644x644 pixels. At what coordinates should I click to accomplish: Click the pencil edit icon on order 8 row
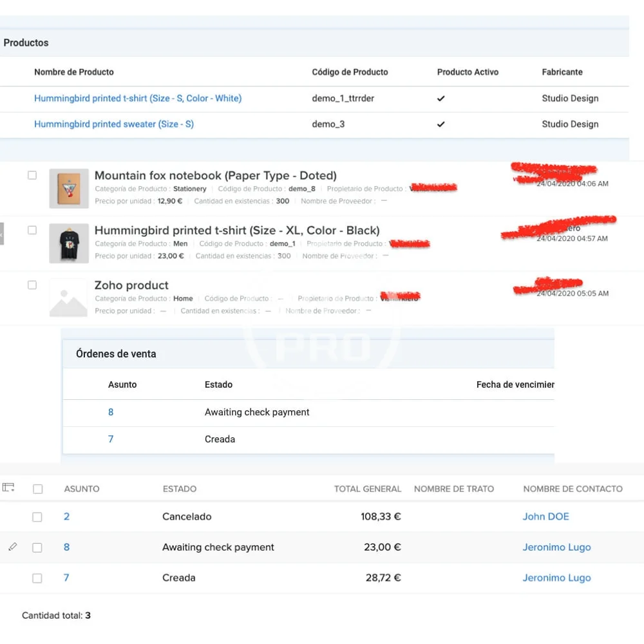pos(12,547)
